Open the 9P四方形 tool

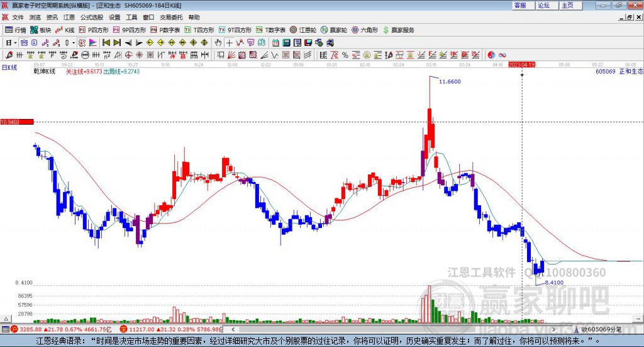pyautogui.click(x=130, y=30)
